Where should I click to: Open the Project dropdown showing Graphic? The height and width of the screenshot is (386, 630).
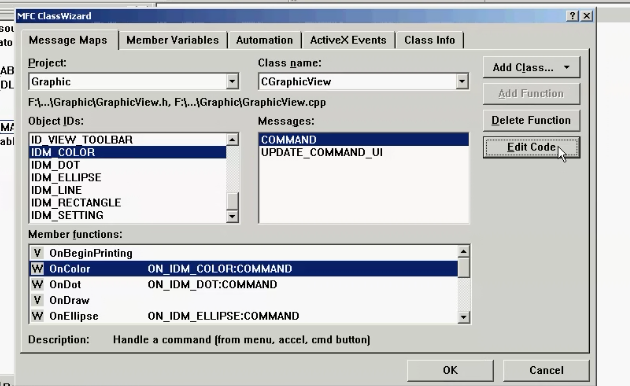click(232, 82)
